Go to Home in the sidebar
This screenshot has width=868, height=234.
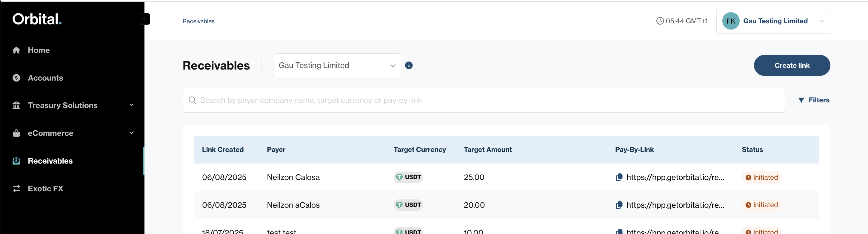click(39, 50)
